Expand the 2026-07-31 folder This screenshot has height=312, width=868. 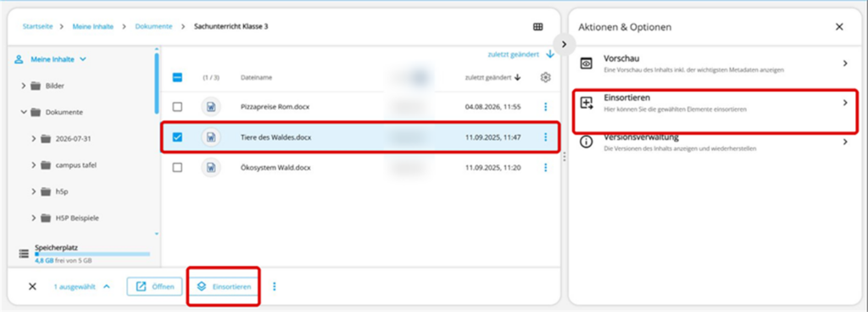[34, 139]
